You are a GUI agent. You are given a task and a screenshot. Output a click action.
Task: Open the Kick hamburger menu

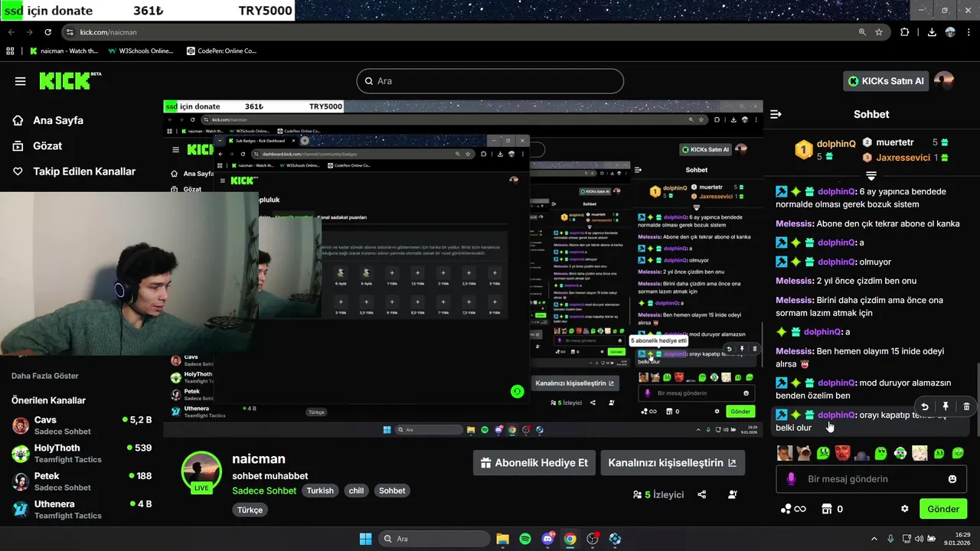(20, 81)
